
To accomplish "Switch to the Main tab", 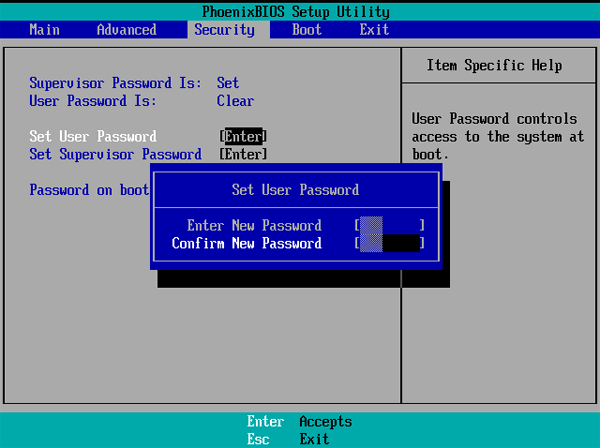I will pos(44,30).
